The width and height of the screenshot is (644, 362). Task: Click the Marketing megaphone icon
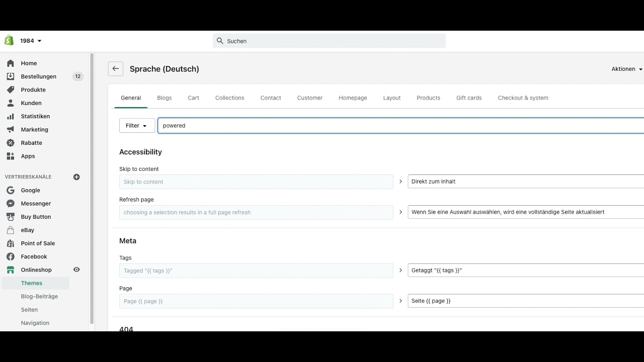tap(11, 129)
